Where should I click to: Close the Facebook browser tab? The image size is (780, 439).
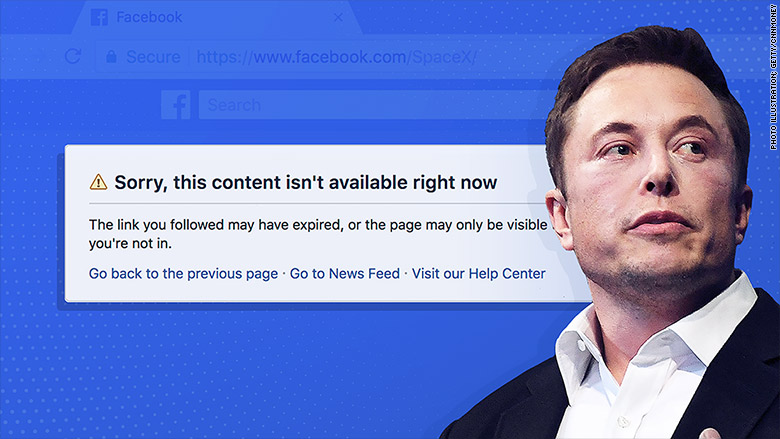coord(338,17)
